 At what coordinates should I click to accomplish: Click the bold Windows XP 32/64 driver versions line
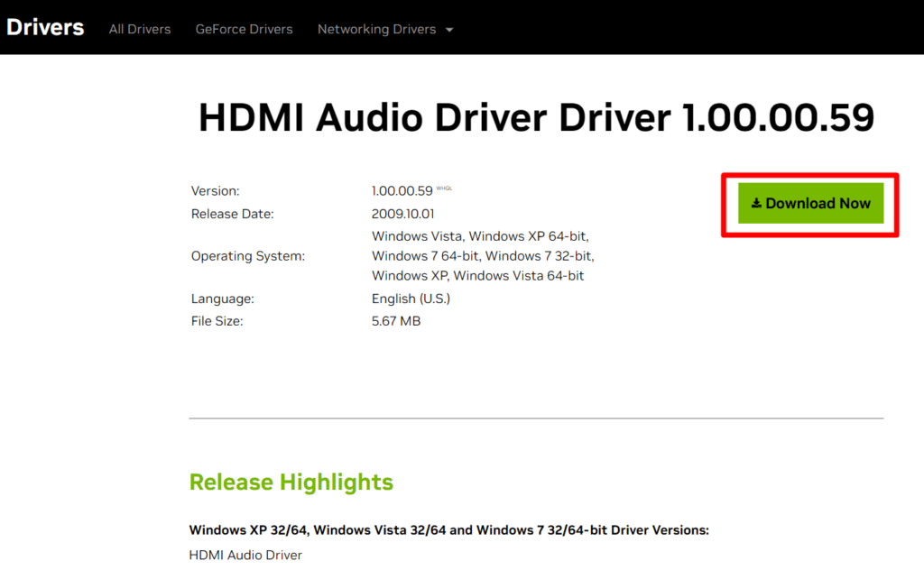(448, 530)
